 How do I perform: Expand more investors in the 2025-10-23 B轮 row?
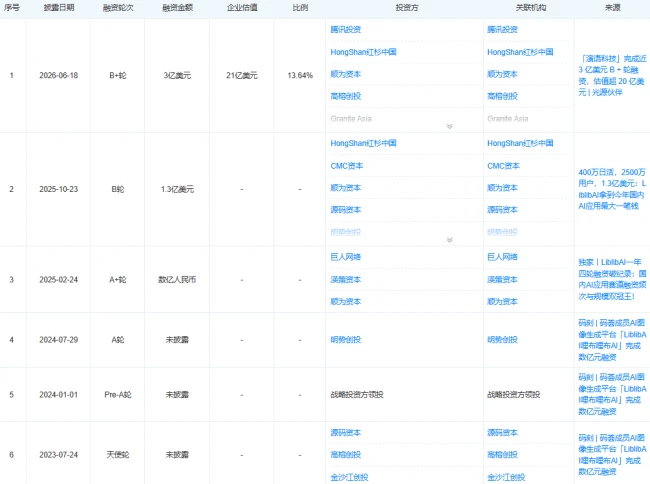pos(449,240)
